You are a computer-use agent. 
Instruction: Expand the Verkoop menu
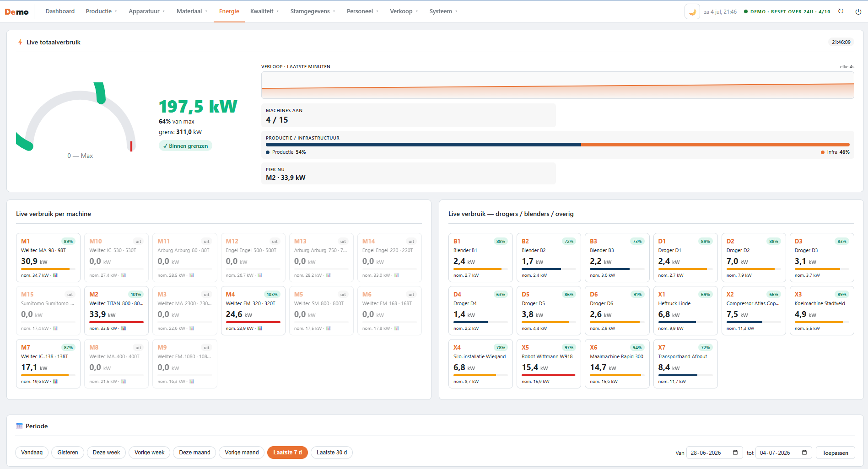(404, 11)
